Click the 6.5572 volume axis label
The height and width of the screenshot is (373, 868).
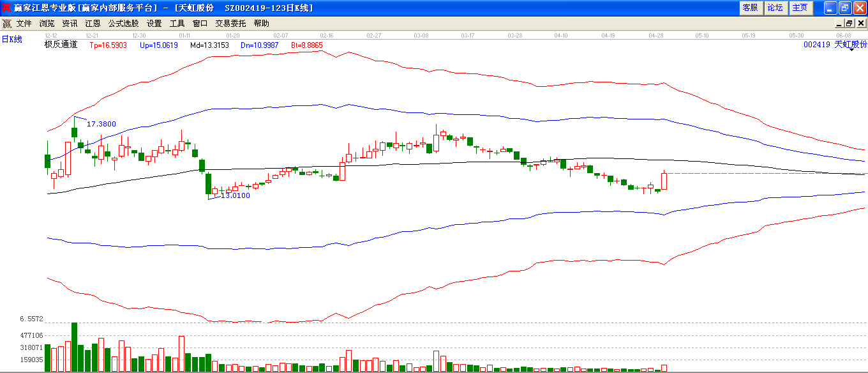(31, 318)
